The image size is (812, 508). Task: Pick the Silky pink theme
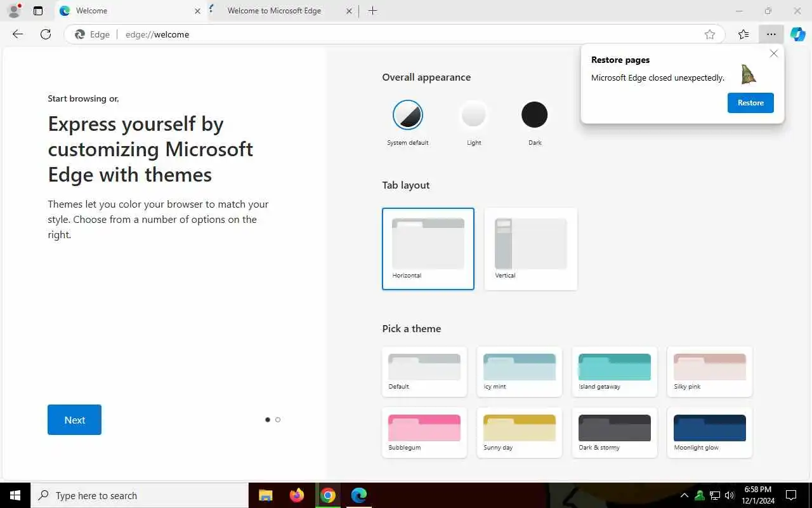[710, 371]
